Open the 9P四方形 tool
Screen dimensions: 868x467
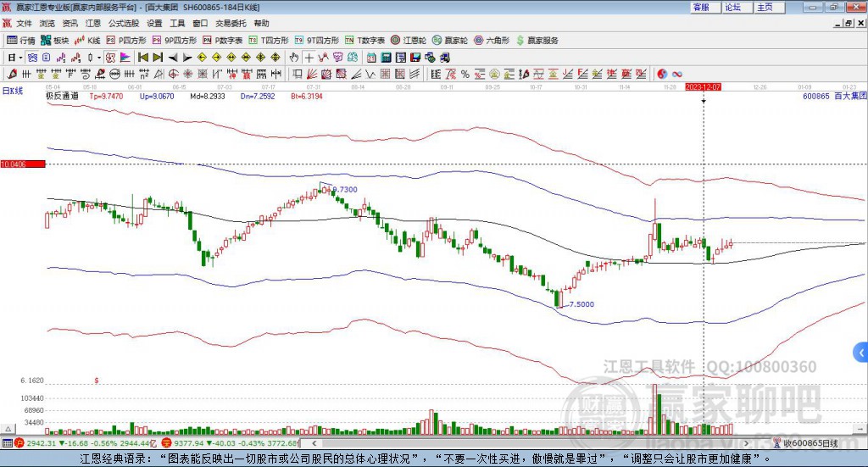(x=175, y=41)
